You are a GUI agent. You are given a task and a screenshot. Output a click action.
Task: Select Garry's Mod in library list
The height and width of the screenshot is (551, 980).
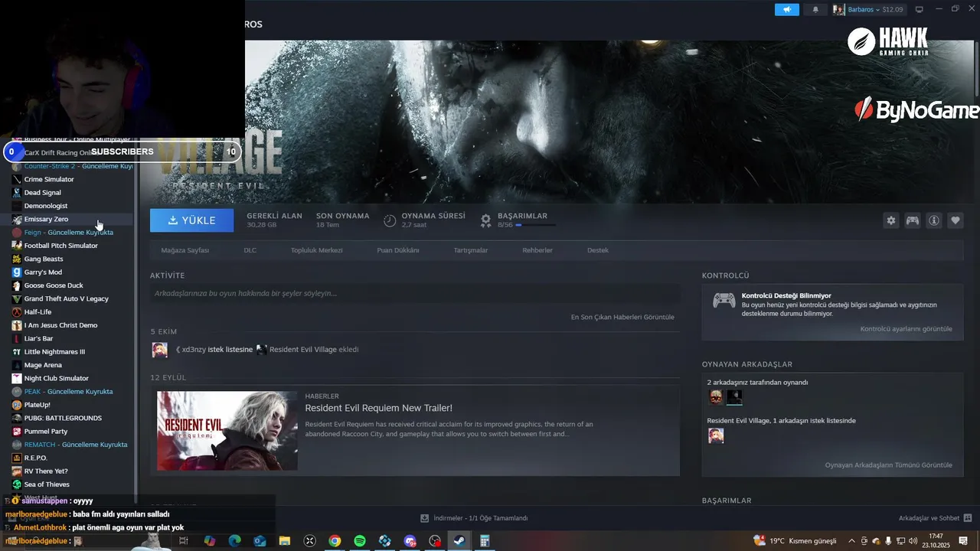[x=43, y=272]
